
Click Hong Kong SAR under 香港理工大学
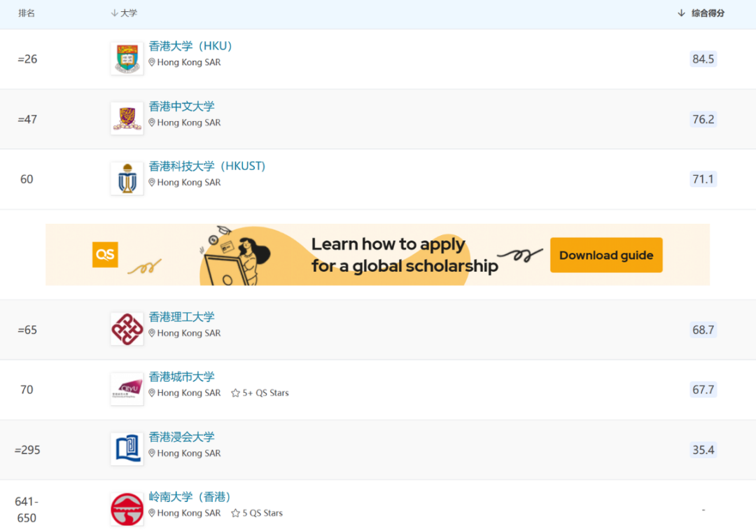pos(189,332)
